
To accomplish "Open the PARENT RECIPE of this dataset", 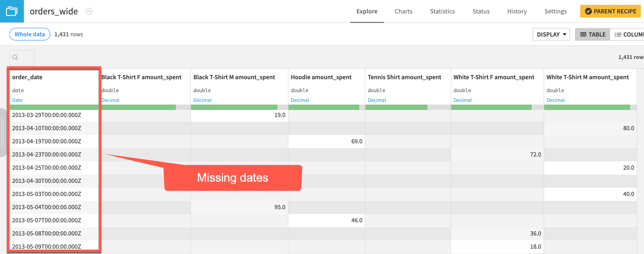I will [x=610, y=11].
